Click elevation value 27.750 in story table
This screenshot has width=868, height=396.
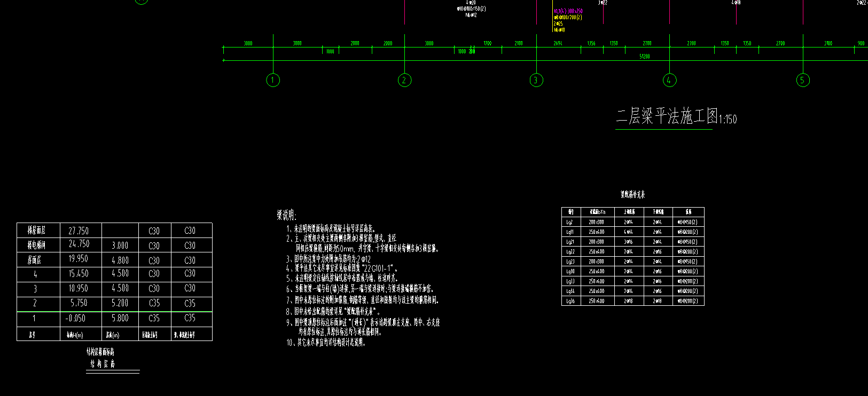pos(79,231)
